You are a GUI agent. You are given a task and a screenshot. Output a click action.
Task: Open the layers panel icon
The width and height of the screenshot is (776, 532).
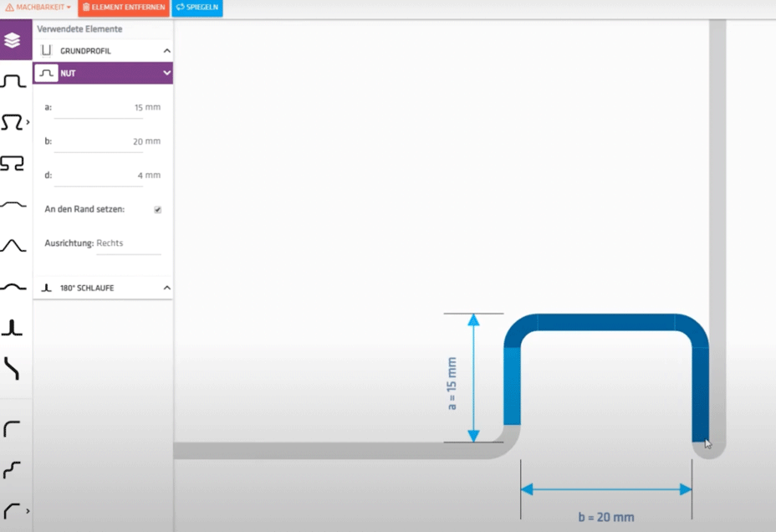point(12,40)
